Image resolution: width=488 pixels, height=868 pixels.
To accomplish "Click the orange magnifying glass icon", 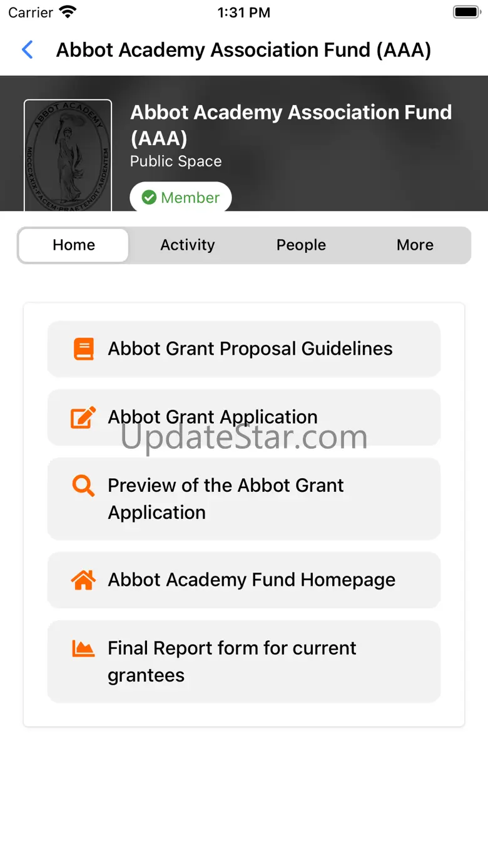I will pos(83,486).
